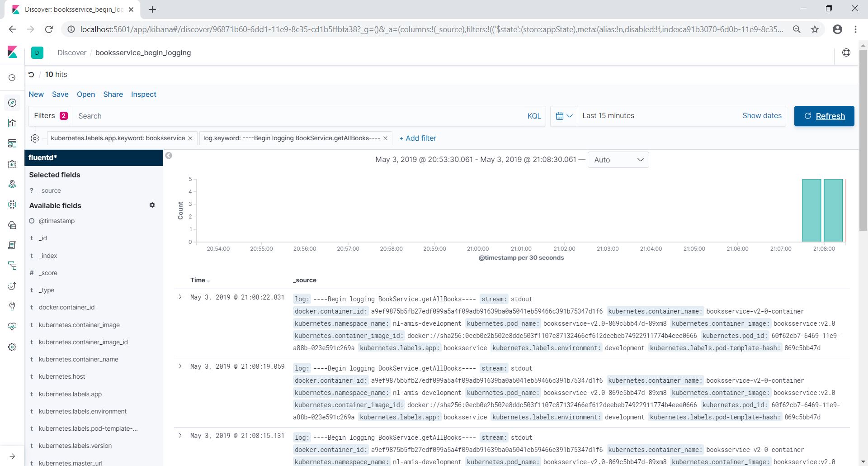This screenshot has height=466, width=868.
Task: Click the Kibana logo
Action: [x=12, y=52]
